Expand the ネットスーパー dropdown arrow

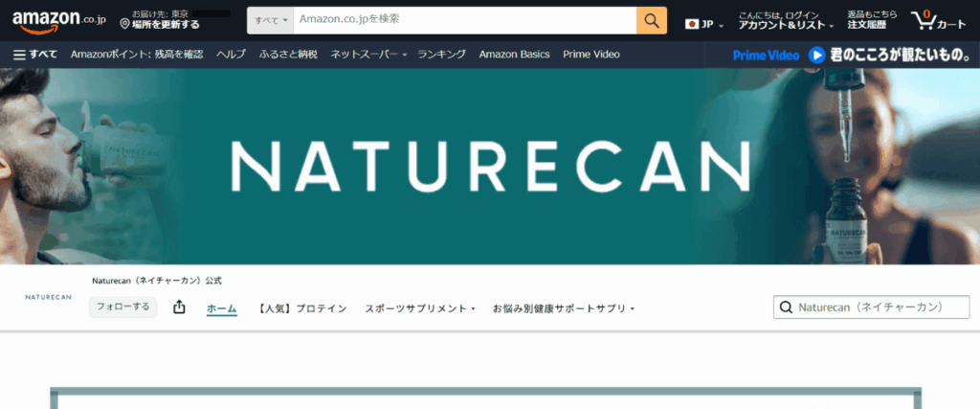(405, 55)
